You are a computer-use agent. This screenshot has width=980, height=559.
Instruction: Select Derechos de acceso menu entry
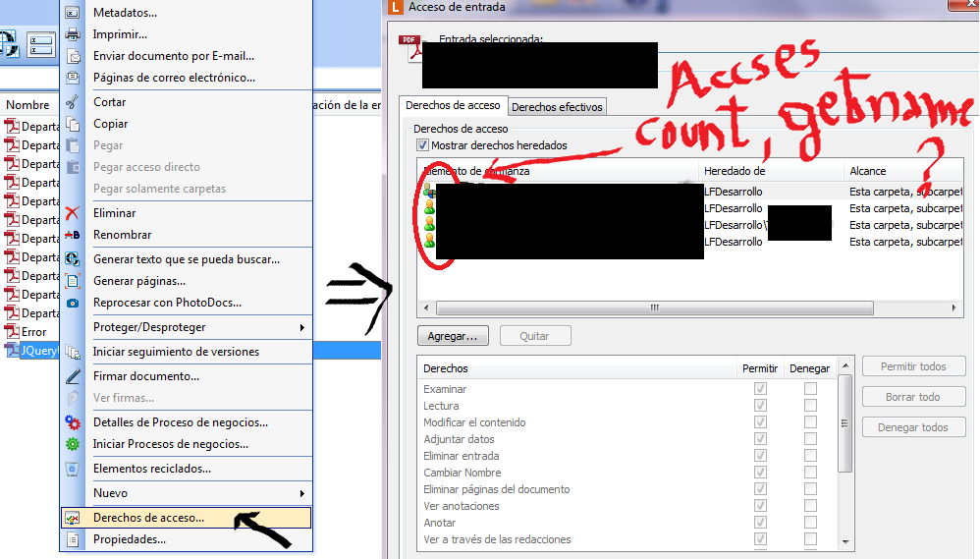187,518
